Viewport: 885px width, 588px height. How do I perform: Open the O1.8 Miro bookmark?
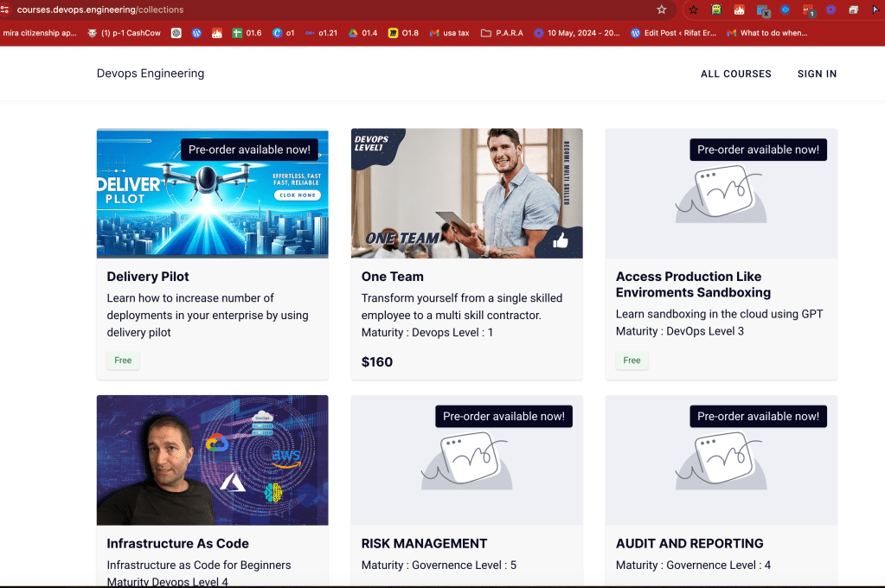[403, 33]
